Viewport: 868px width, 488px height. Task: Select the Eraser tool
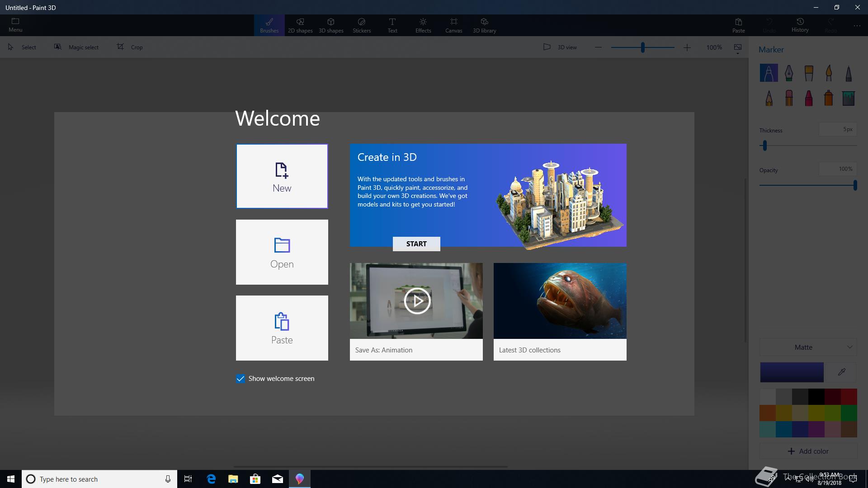[x=789, y=98]
